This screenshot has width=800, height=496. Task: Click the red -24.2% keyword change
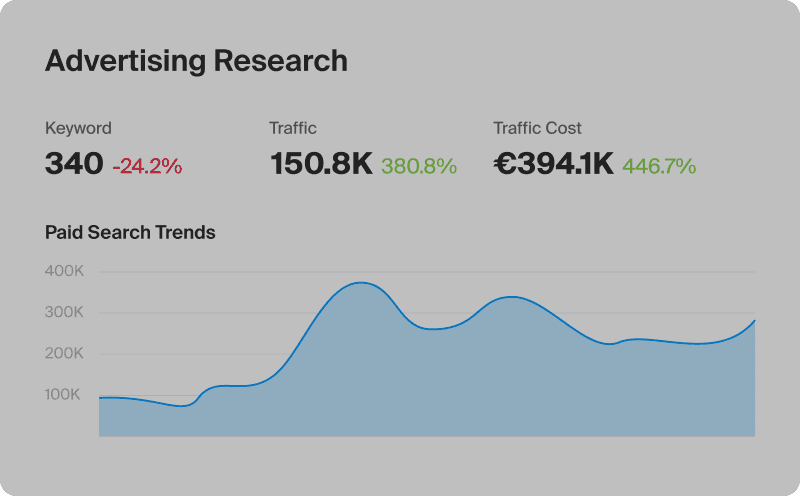(147, 167)
